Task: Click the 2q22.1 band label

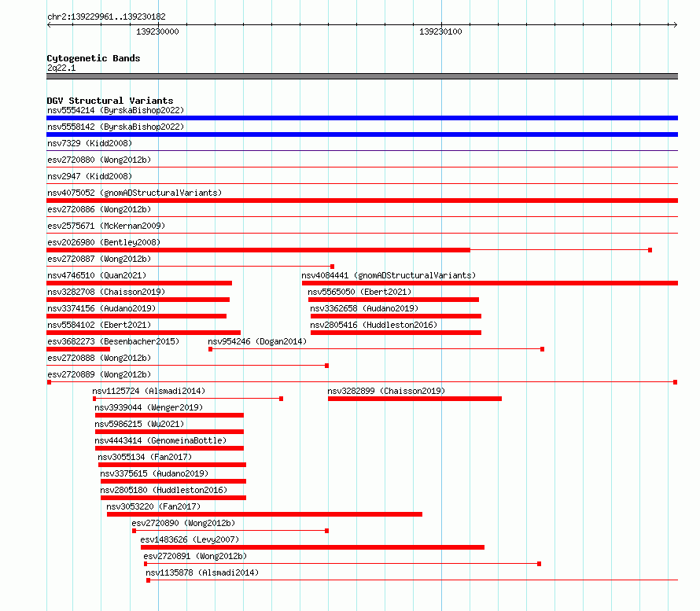Action: click(61, 68)
